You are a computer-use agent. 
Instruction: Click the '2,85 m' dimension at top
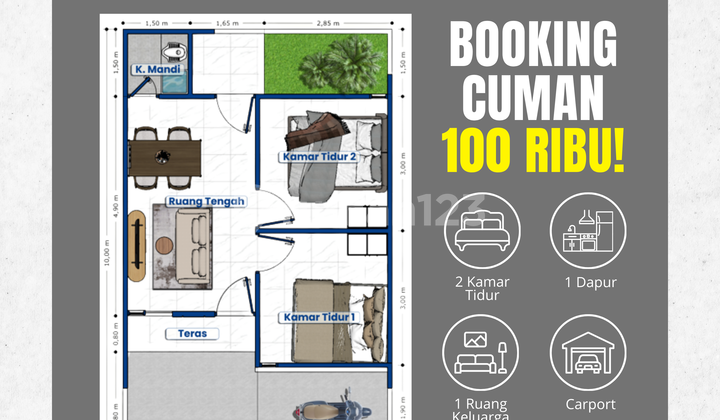(328, 23)
